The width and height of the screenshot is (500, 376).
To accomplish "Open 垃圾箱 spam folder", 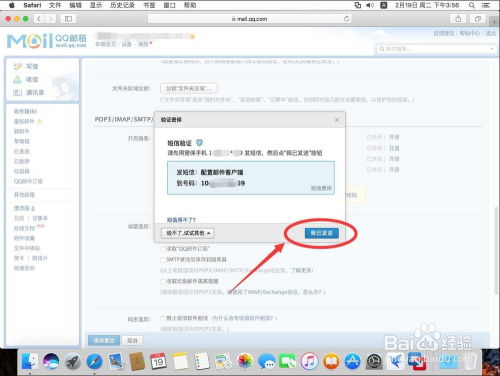I will click(x=22, y=171).
